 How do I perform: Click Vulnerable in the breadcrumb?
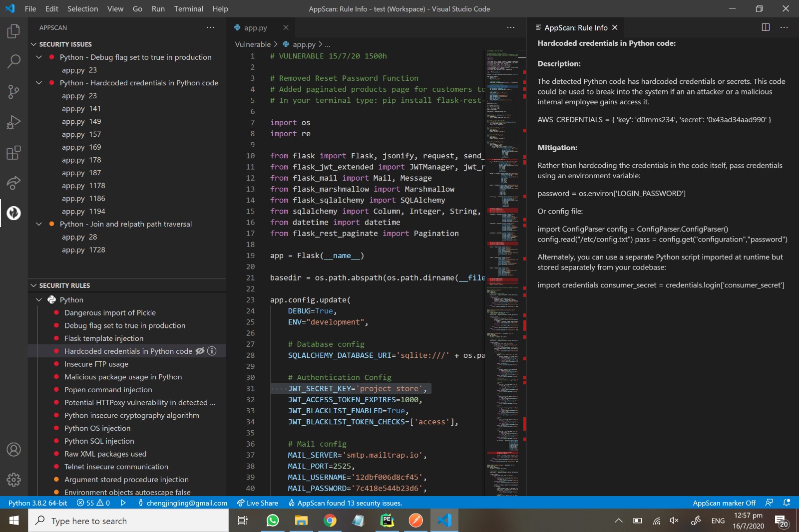[253, 44]
